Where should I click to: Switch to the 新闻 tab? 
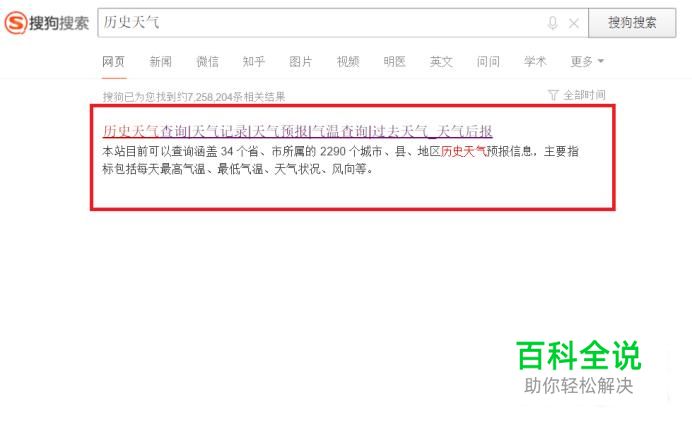tap(160, 61)
